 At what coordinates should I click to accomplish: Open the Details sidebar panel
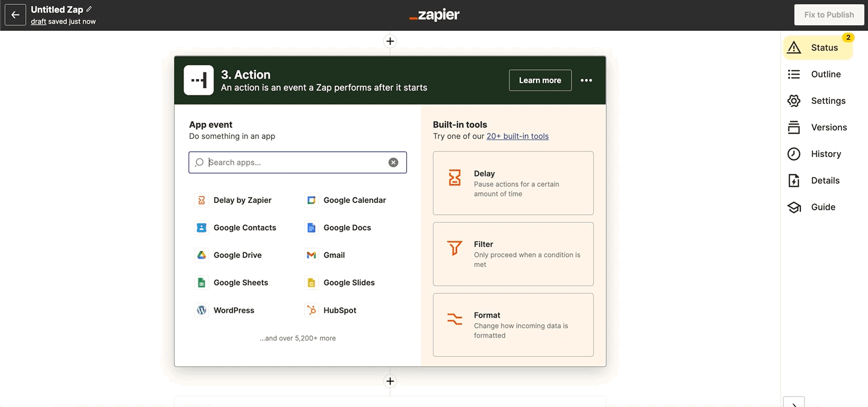pyautogui.click(x=814, y=181)
